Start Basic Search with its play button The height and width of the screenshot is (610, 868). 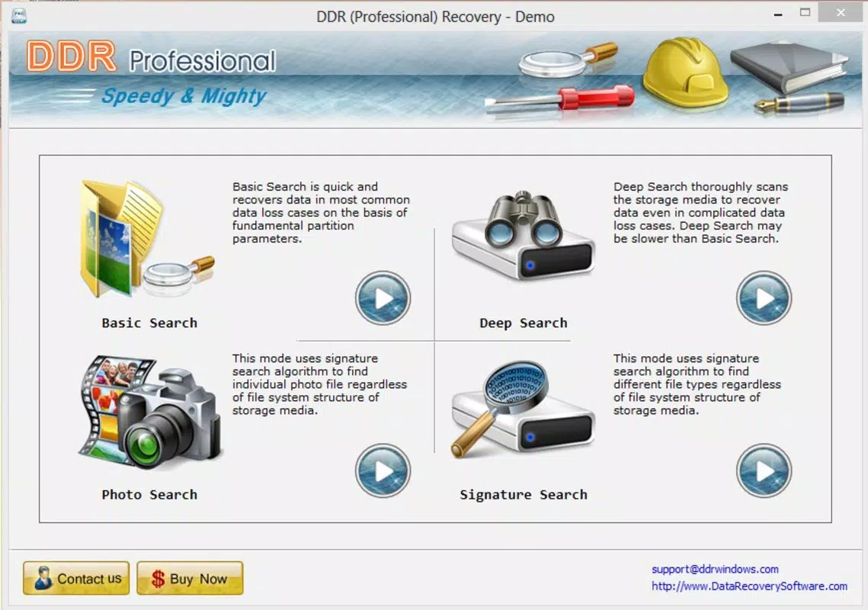tap(383, 298)
